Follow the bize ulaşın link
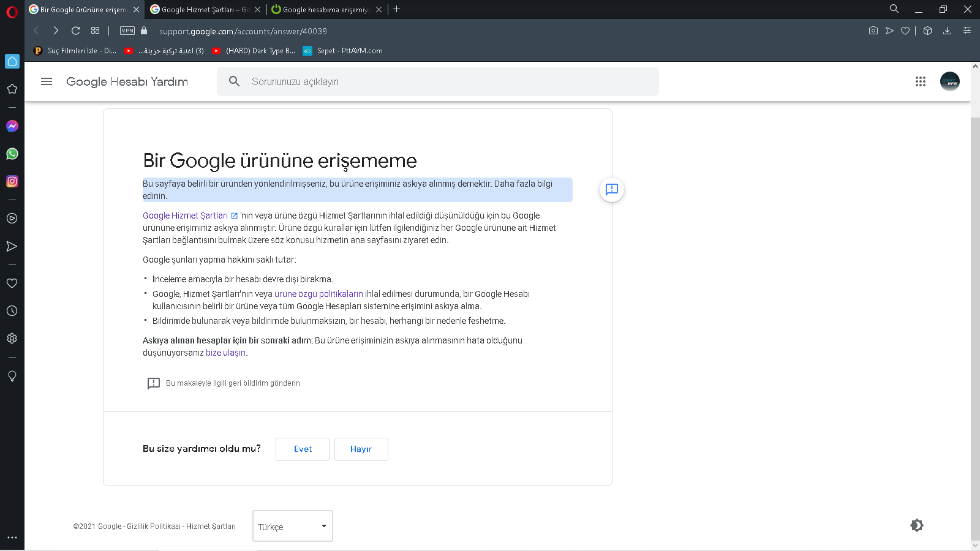 tap(225, 353)
